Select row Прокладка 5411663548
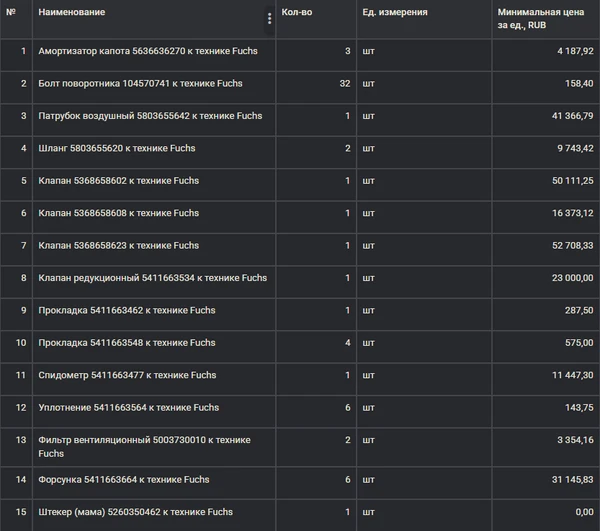Image resolution: width=600 pixels, height=531 pixels. [300, 347]
